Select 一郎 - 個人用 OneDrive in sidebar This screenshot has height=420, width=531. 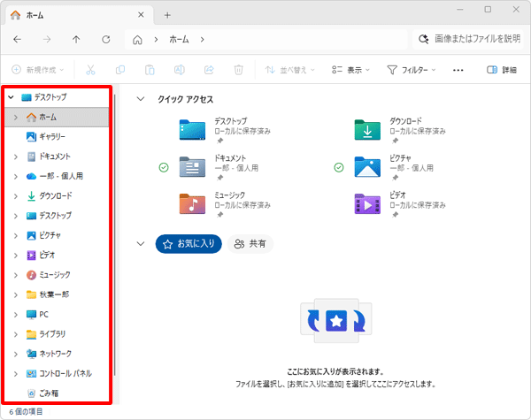point(61,176)
